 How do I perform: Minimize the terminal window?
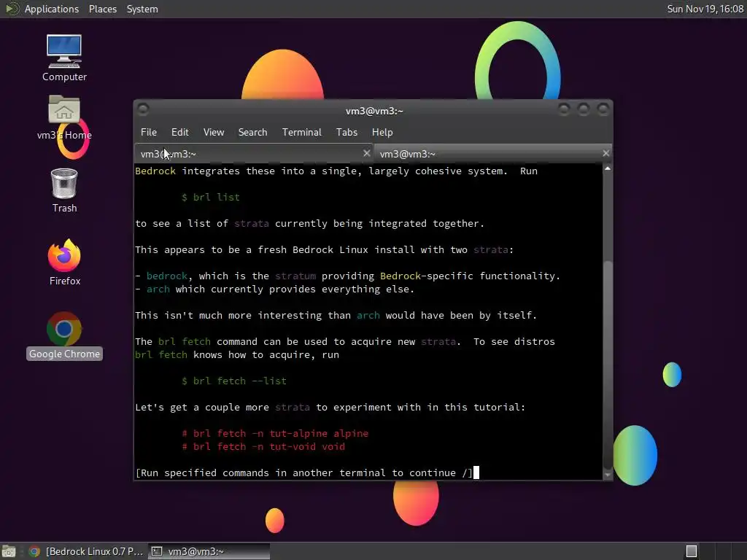564,110
